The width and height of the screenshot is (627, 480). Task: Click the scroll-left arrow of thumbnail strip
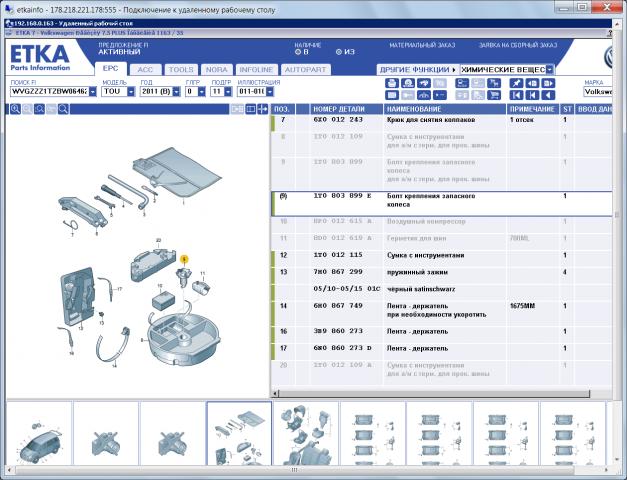(x=10, y=470)
